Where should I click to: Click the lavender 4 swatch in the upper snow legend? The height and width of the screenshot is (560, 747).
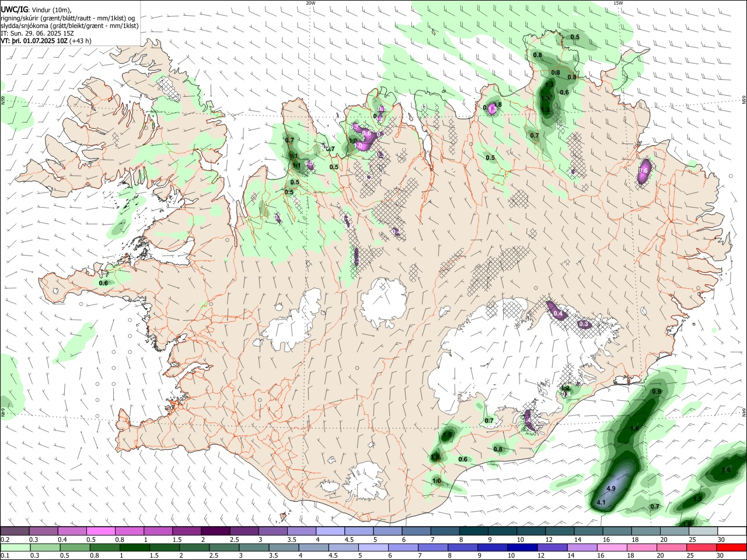[330, 531]
